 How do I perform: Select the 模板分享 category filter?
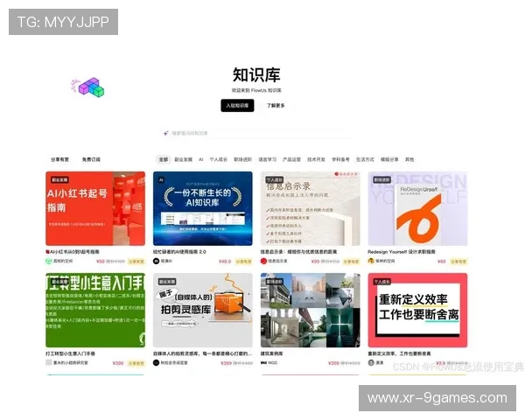(389, 159)
